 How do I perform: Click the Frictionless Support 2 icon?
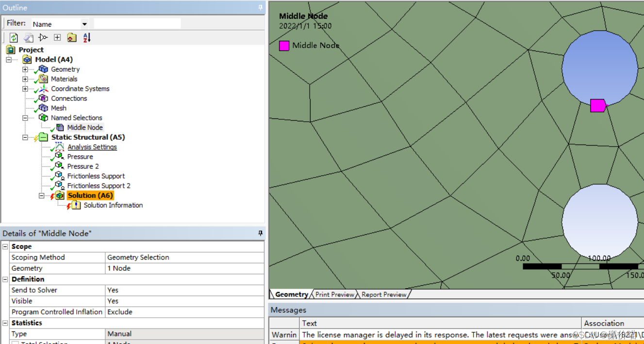[x=60, y=186]
